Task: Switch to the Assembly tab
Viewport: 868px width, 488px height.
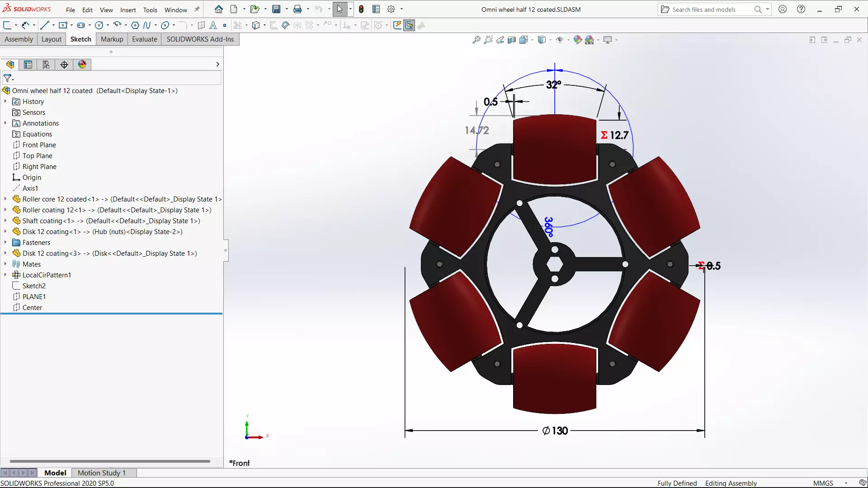Action: [19, 39]
